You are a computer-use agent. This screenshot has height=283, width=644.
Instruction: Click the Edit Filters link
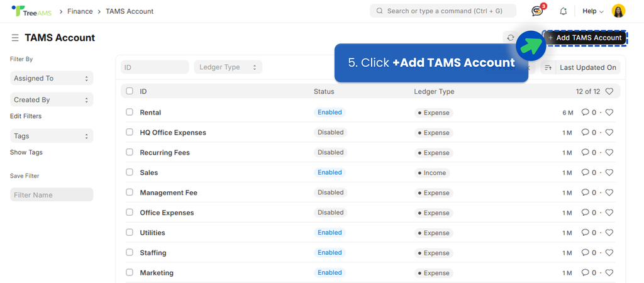coord(26,116)
